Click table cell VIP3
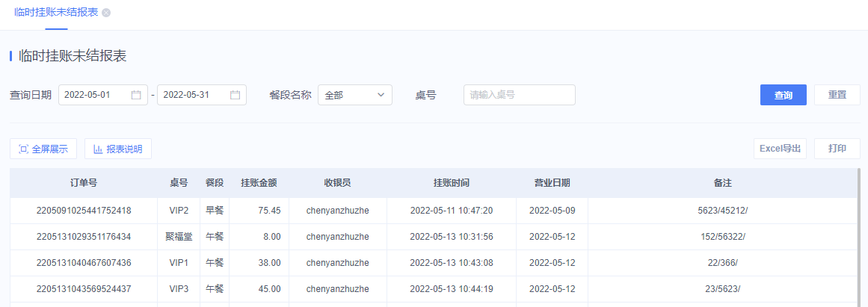The width and height of the screenshot is (868, 307). coord(179,289)
